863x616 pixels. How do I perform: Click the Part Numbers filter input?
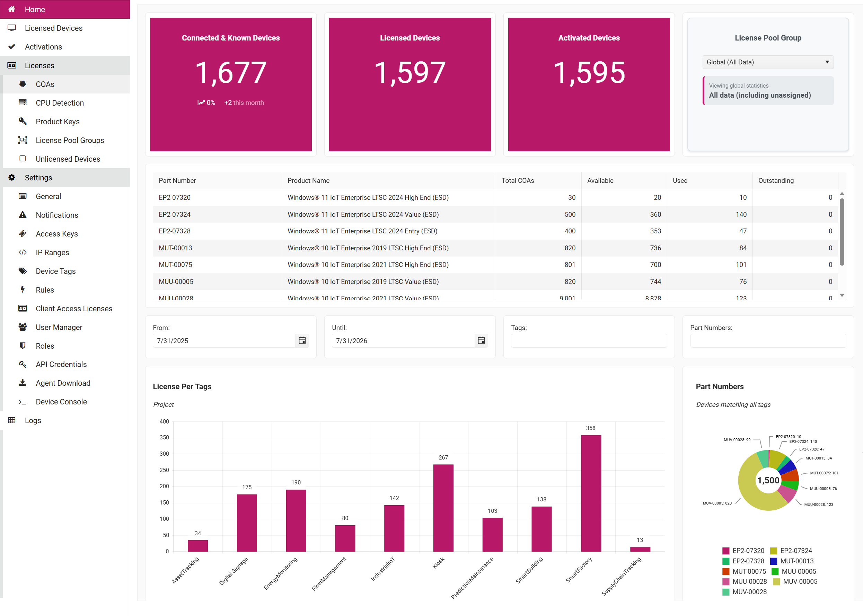[x=768, y=341]
